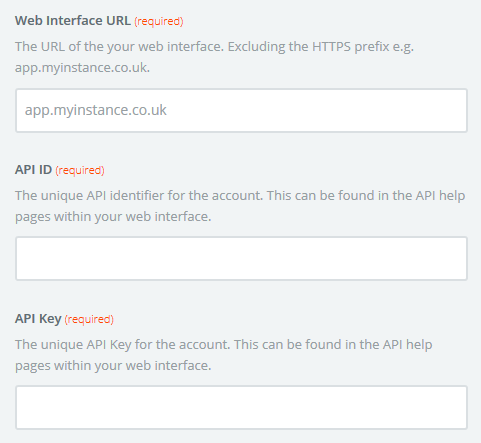
Task: Click the required marker next to API Key
Action: coord(89,319)
